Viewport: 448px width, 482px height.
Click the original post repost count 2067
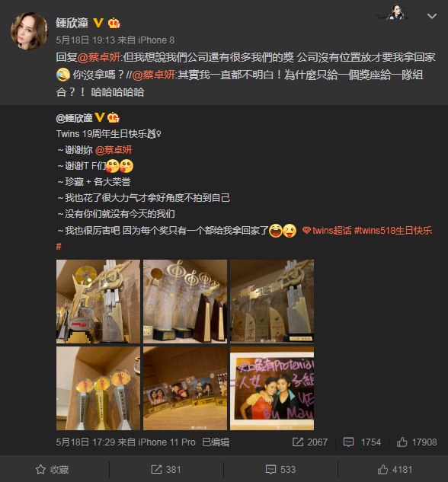[310, 442]
